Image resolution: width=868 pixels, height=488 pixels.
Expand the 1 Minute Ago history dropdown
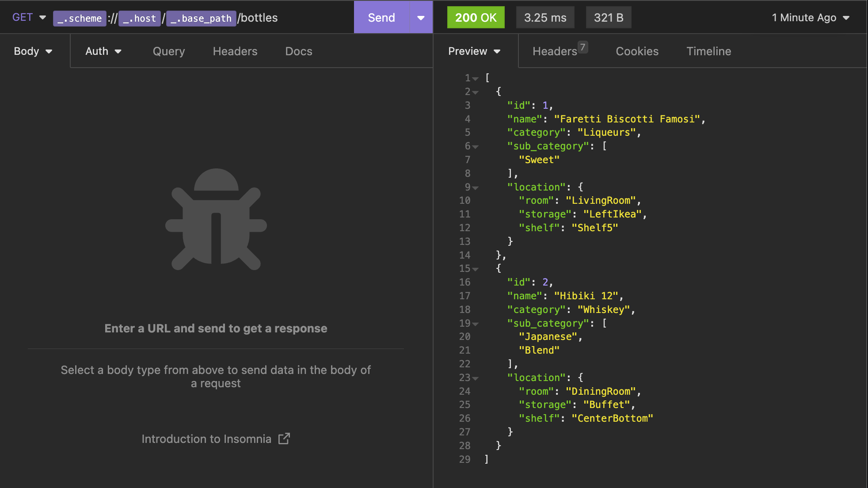811,18
